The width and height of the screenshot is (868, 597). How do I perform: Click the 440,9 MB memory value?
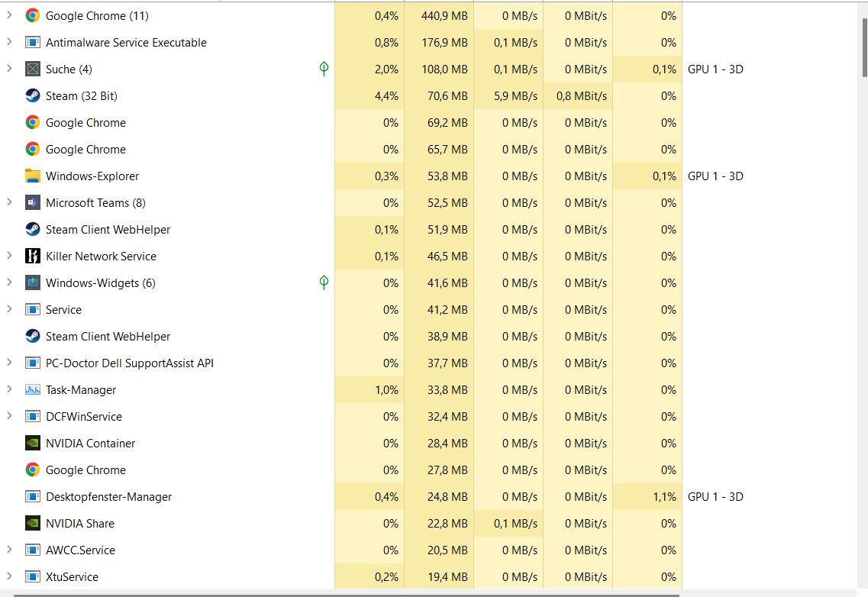(x=444, y=16)
